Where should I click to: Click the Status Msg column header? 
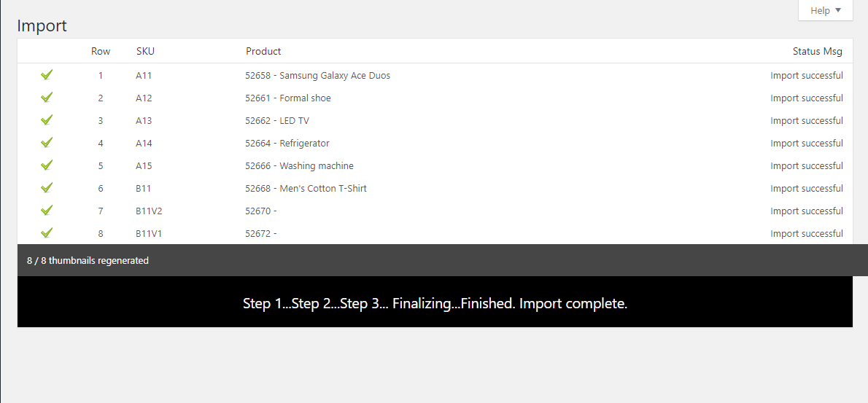coord(818,52)
